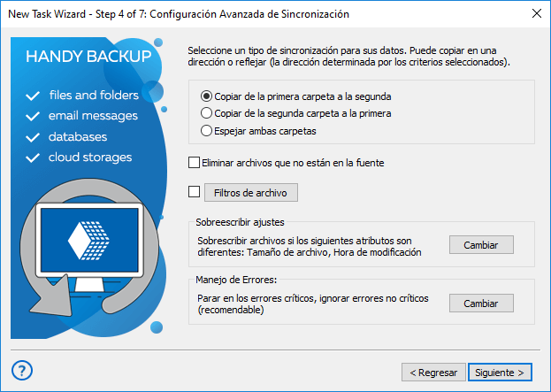Proceed with the Siguiente button
The height and width of the screenshot is (392, 551).
pyautogui.click(x=501, y=373)
